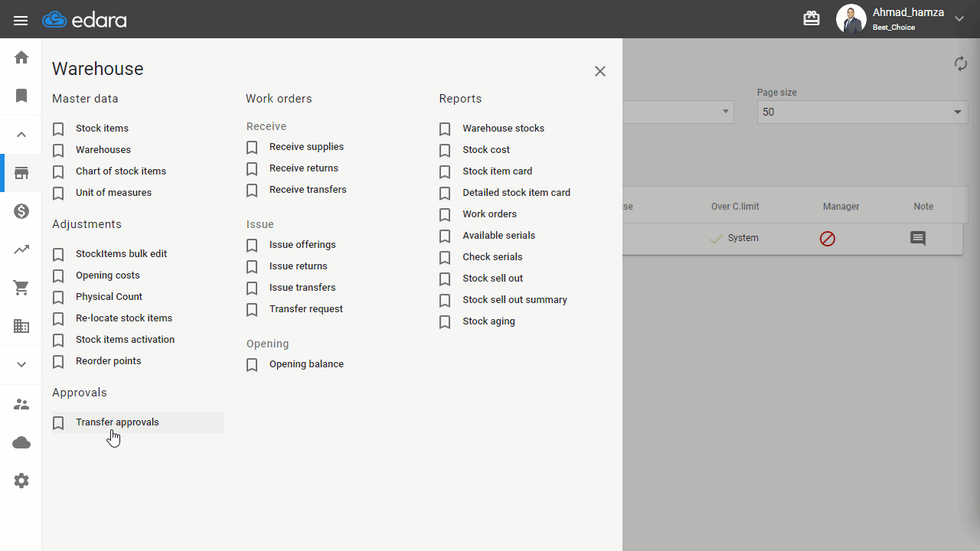Open sidebar bookmarks icon

click(21, 96)
